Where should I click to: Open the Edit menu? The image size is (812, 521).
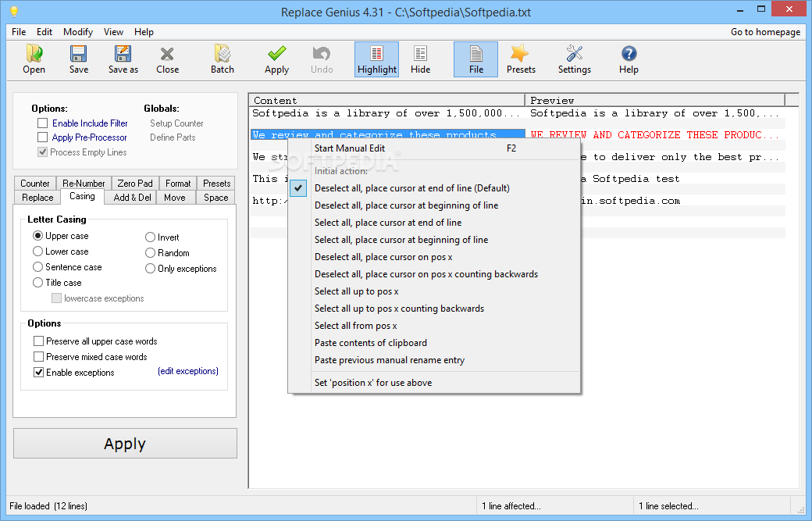tap(45, 32)
